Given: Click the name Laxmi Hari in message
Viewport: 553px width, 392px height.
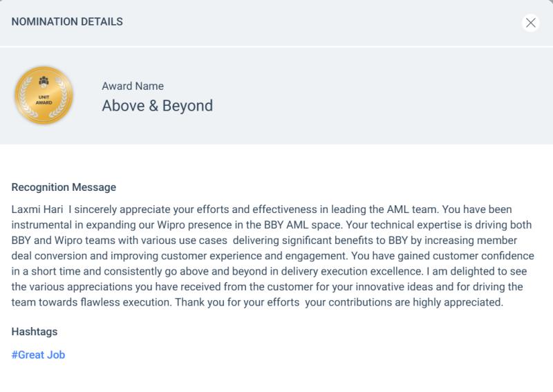Looking at the screenshot, I should click(37, 209).
